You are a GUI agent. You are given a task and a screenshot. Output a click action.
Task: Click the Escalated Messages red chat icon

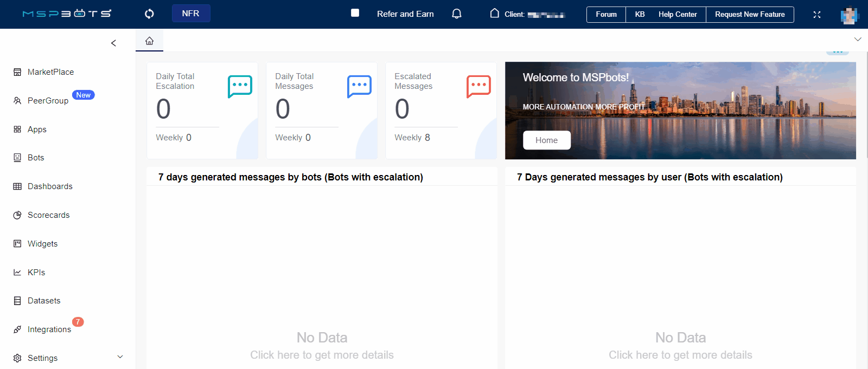point(478,86)
